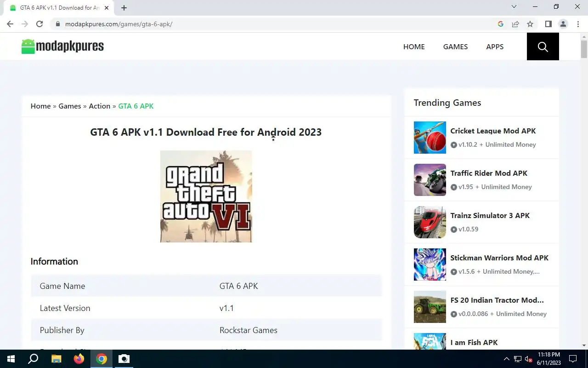Click the Rockstar Games publisher value

click(x=248, y=330)
